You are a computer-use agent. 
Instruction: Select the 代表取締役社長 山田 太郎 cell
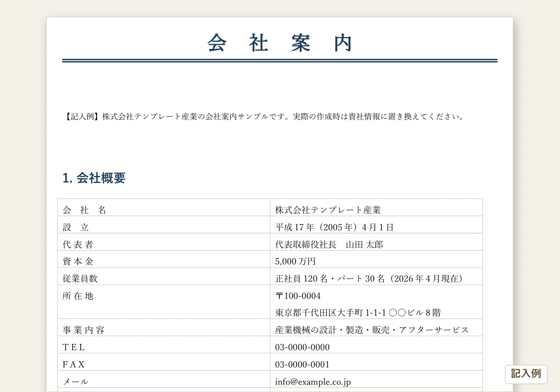[376, 242]
